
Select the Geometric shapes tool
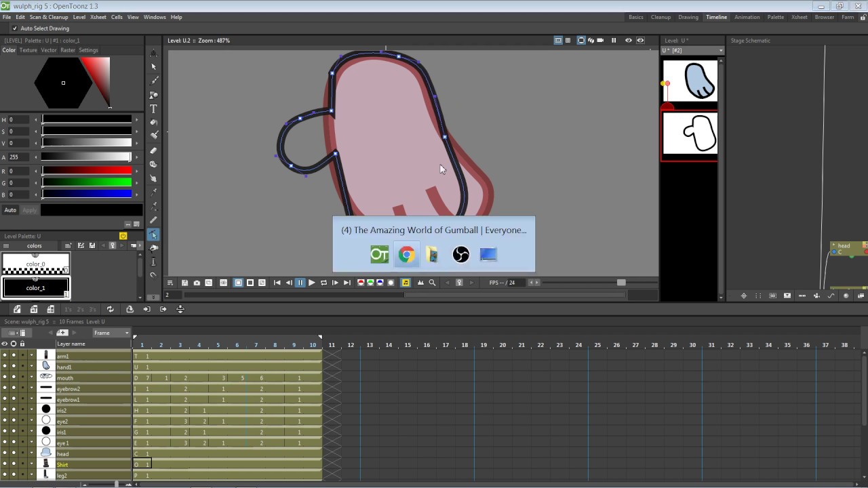pos(153,95)
